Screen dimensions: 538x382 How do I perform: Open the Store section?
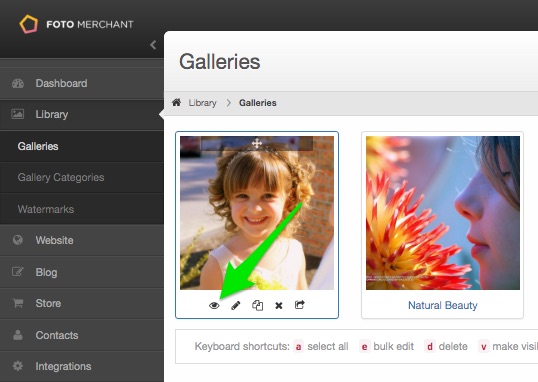pos(82,303)
